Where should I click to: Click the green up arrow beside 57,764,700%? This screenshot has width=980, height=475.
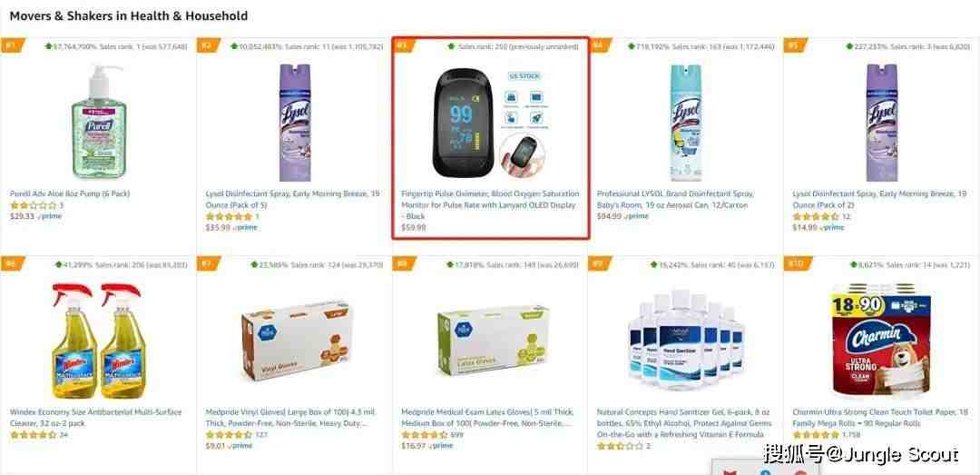click(48, 46)
